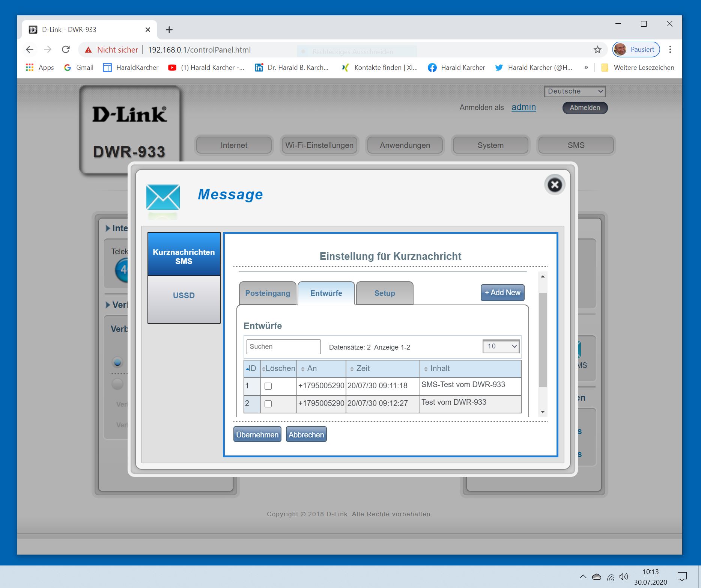
Task: Click the admin user link
Action: click(523, 107)
